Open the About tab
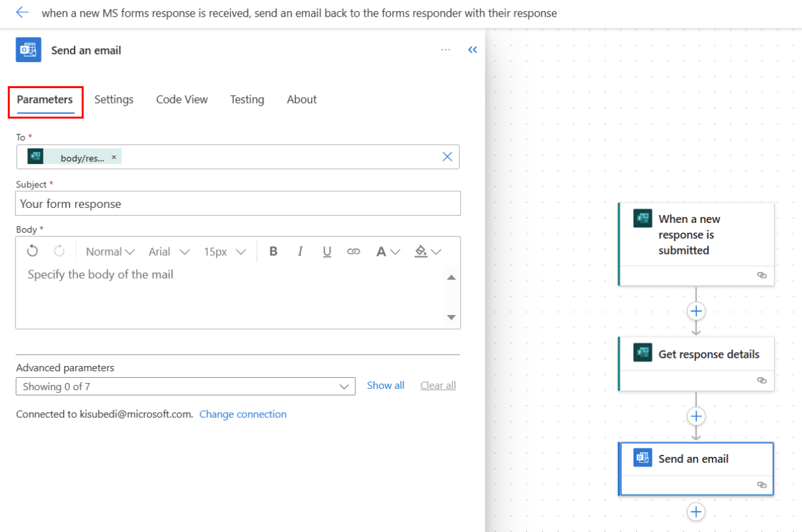 (302, 99)
